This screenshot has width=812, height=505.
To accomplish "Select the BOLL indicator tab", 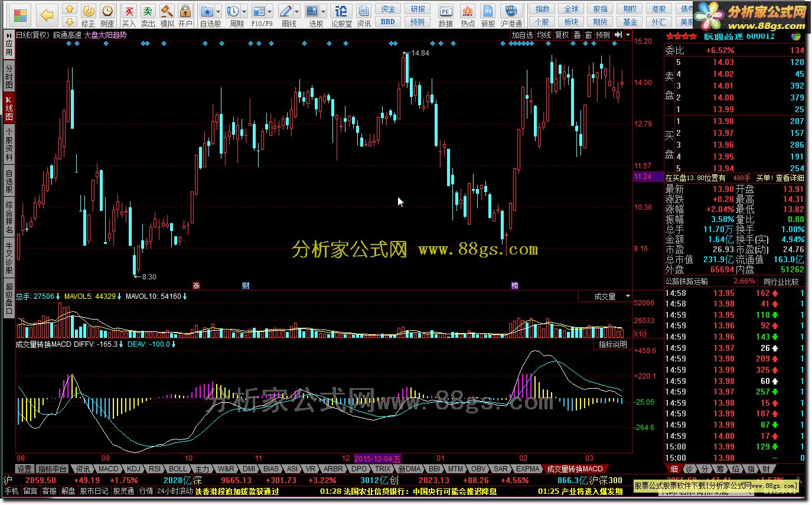I will pyautogui.click(x=178, y=468).
